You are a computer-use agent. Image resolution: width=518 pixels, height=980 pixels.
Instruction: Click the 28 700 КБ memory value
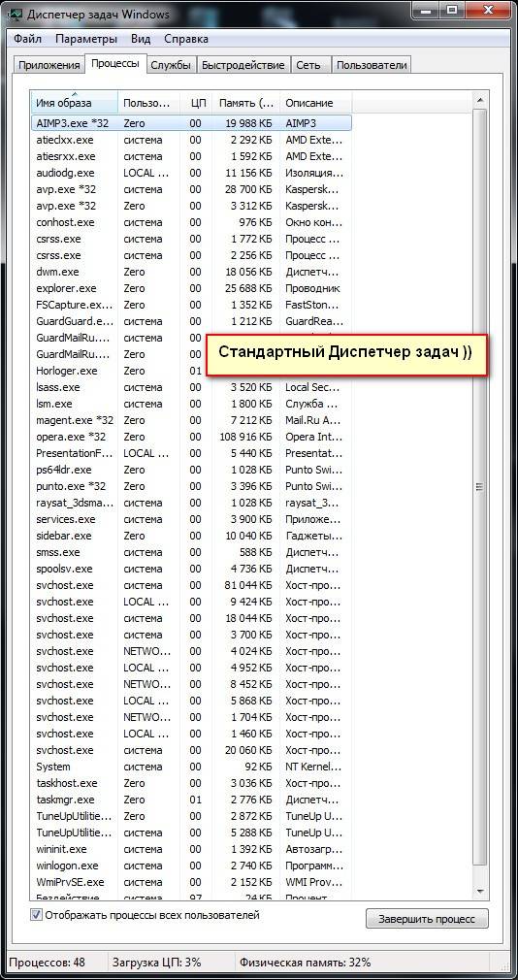click(248, 189)
